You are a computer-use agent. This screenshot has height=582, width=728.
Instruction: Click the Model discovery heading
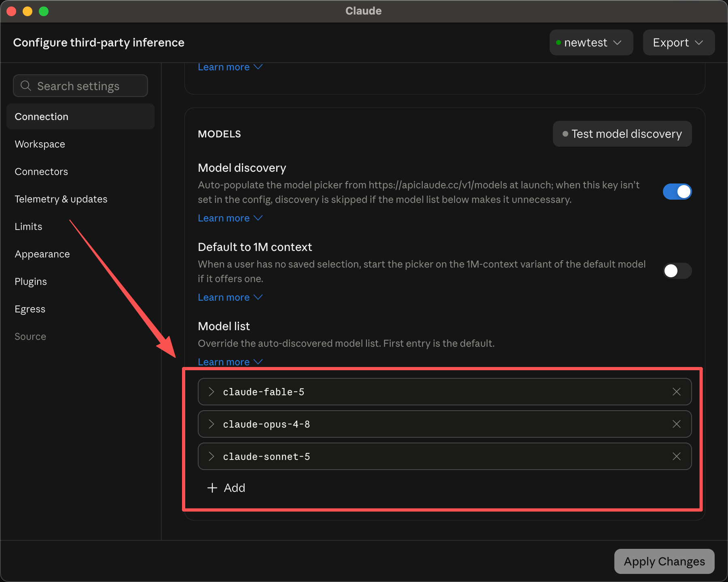pos(242,168)
